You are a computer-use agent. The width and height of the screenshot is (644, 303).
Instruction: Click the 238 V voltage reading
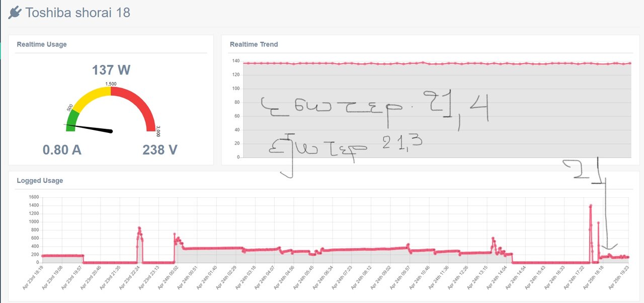pyautogui.click(x=159, y=149)
